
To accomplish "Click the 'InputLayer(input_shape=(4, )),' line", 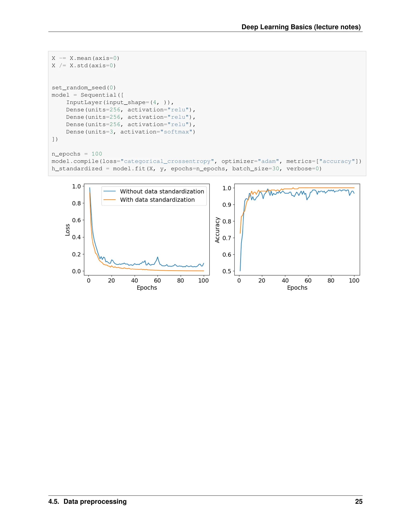I will 120,102.
